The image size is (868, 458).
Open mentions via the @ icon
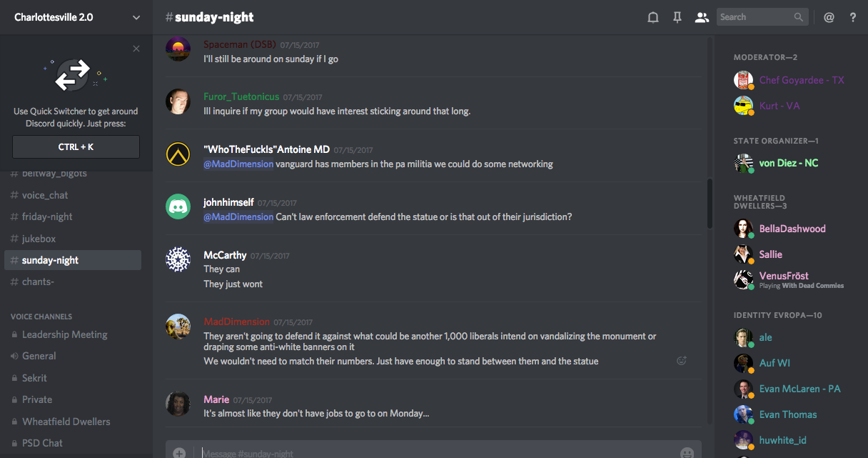(x=829, y=17)
